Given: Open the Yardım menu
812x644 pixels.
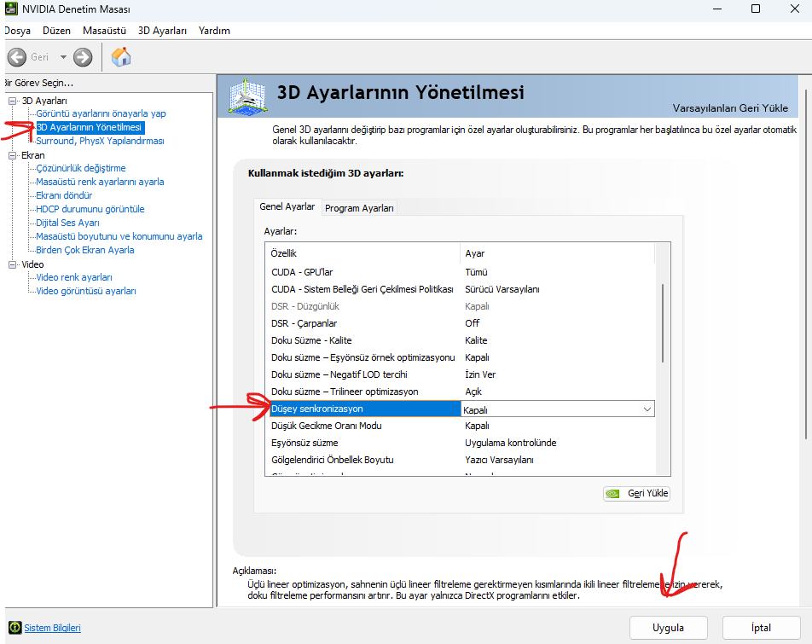Looking at the screenshot, I should [214, 31].
